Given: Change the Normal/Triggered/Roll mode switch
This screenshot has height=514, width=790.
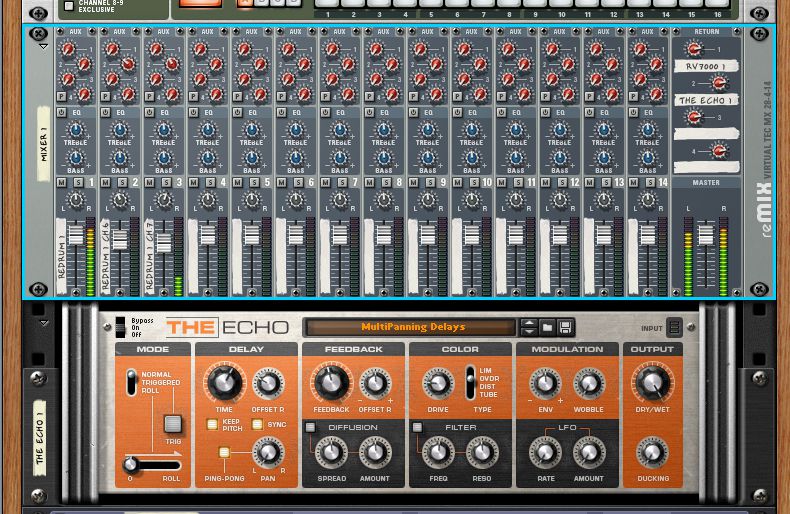Looking at the screenshot, I should click(x=131, y=382).
